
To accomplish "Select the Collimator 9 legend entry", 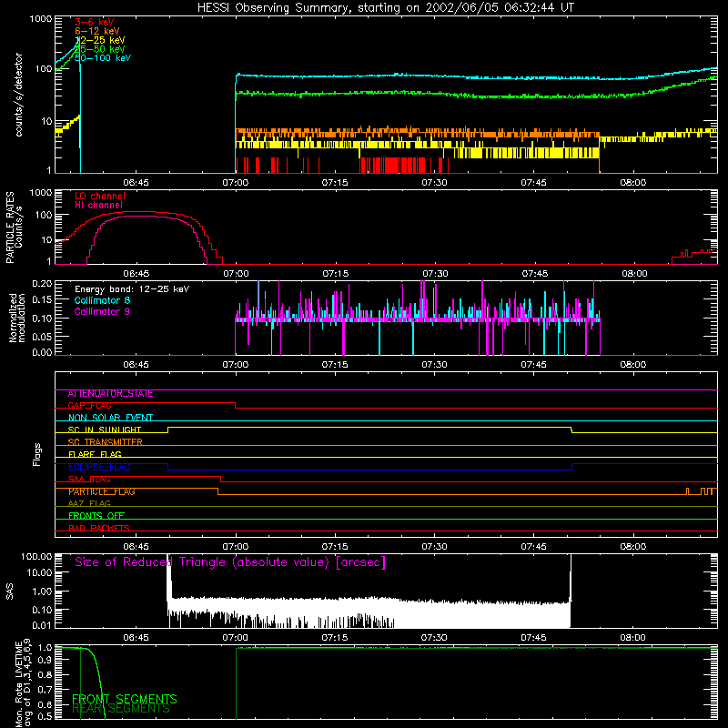I will click(102, 311).
